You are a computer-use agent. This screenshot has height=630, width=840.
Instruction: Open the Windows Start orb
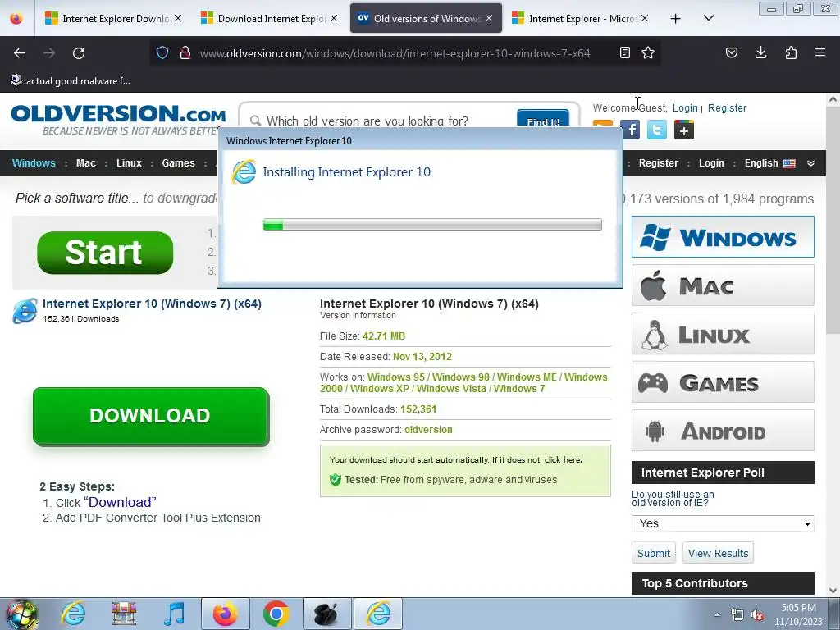(x=21, y=614)
